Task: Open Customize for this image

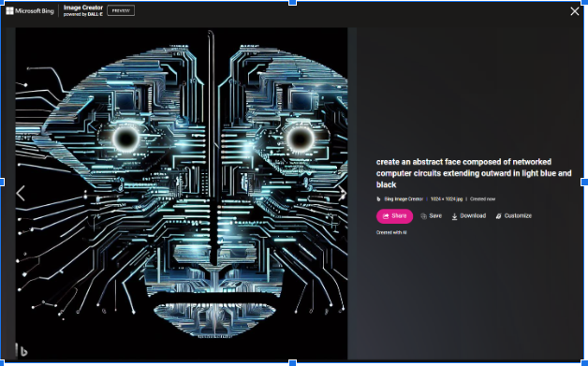Action: 514,216
